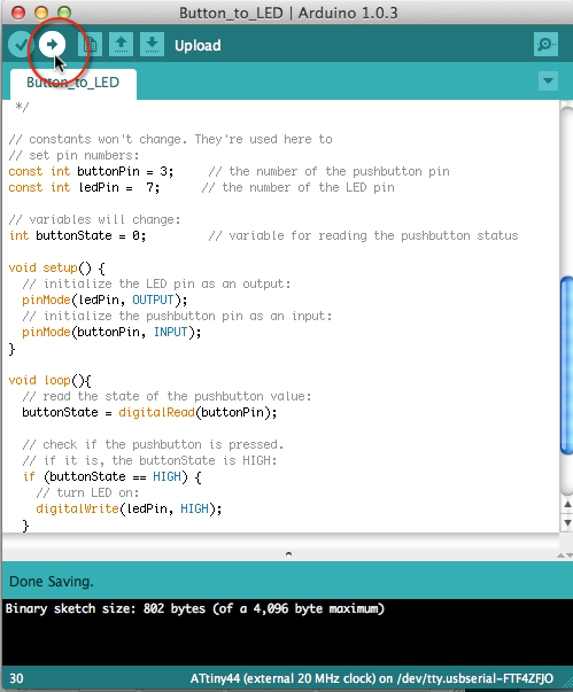Click the 'if (buttonState == HIGH) {' line

click(112, 477)
